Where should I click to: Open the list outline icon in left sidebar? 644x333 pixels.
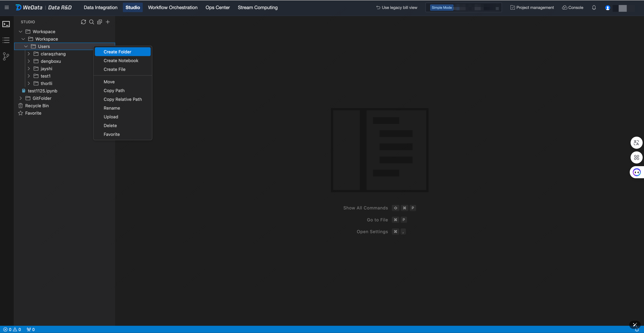point(6,40)
